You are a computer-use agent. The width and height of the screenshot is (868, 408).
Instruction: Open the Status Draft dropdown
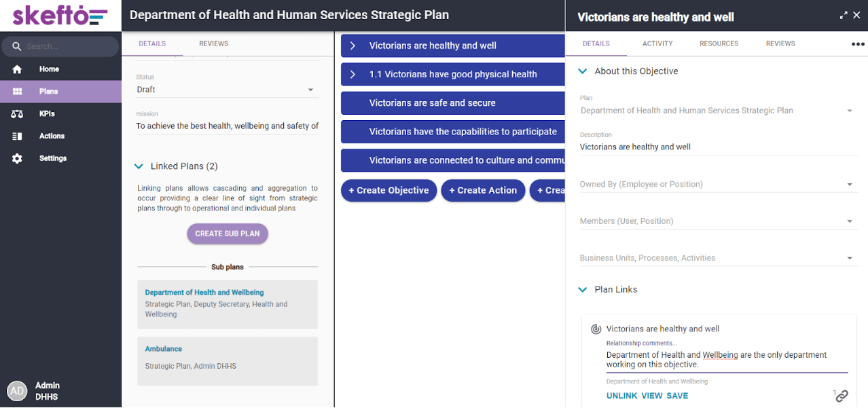click(x=227, y=90)
